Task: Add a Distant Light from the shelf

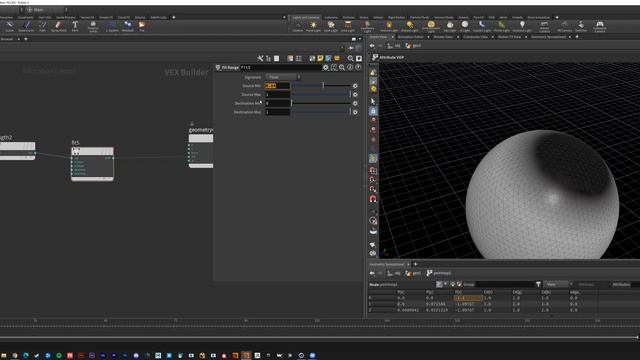Action: click(x=409, y=27)
